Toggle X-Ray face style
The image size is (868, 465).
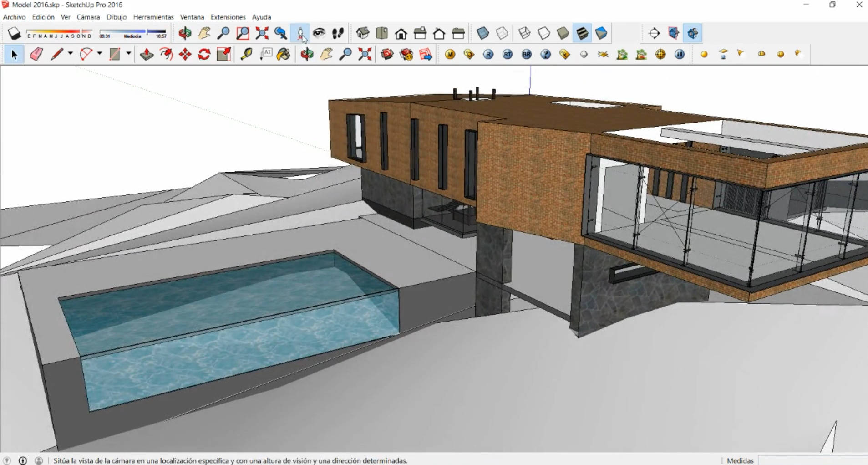(x=482, y=33)
